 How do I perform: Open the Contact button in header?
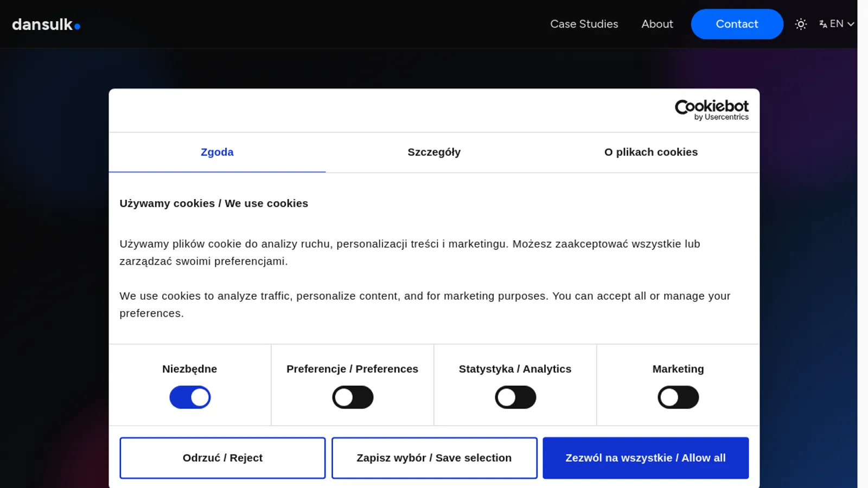pyautogui.click(x=737, y=24)
